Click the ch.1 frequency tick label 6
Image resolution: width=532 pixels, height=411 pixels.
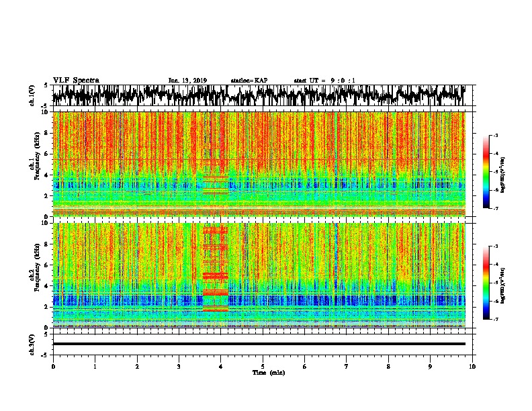click(47, 154)
